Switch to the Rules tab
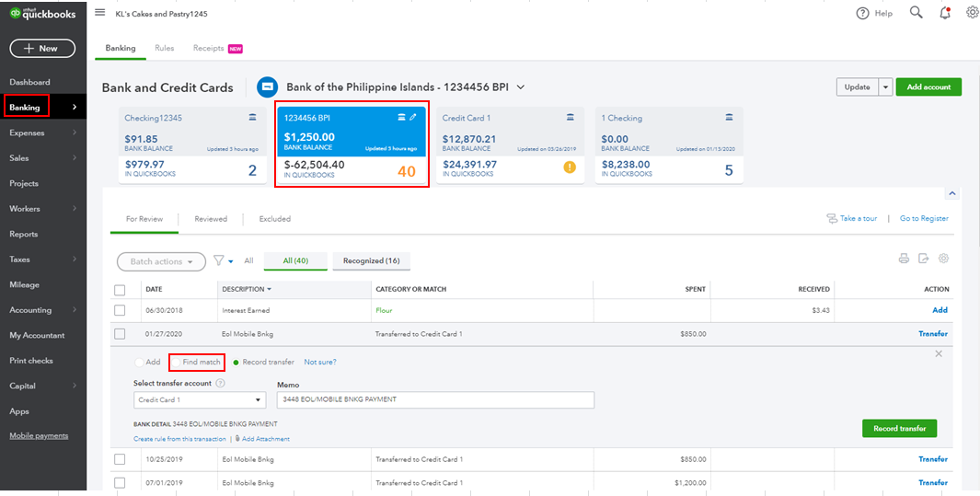 point(165,48)
